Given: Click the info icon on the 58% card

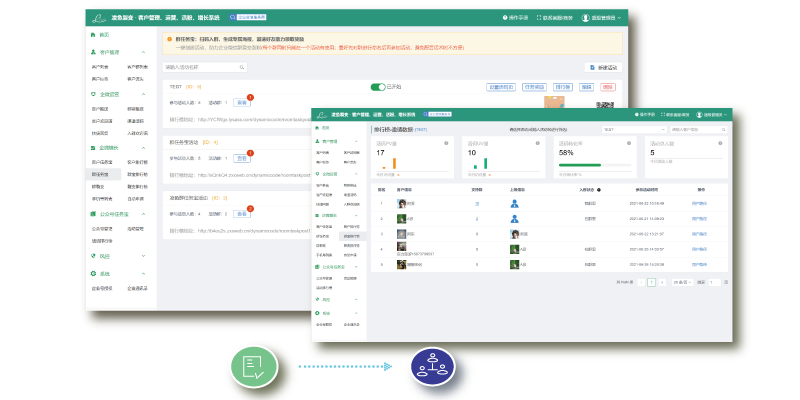Looking at the screenshot, I should tap(629, 142).
